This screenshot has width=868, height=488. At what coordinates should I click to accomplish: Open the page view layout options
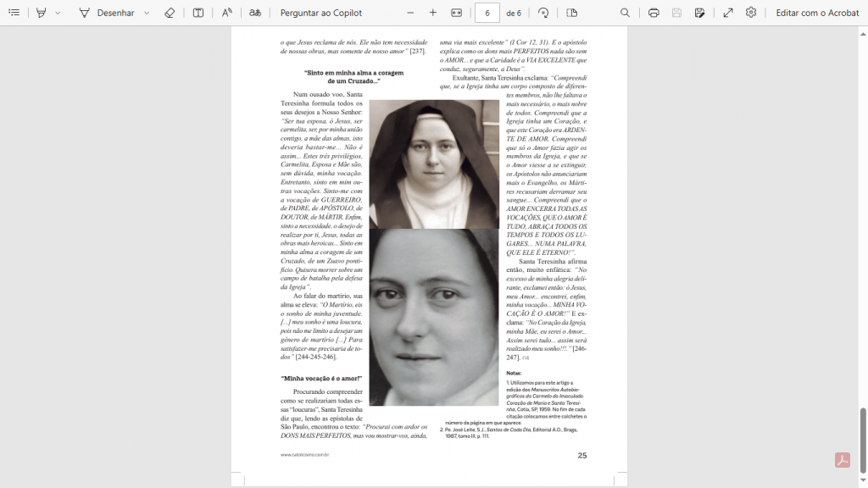(x=571, y=13)
